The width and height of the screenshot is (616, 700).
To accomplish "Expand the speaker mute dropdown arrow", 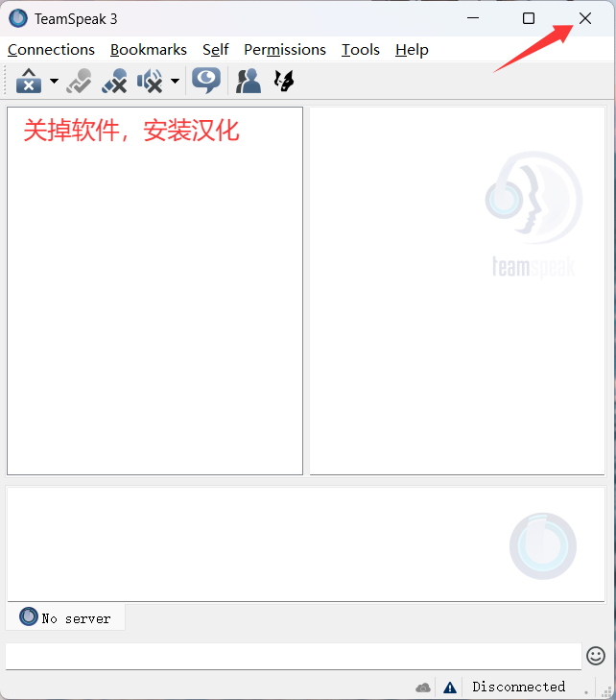I will pos(175,82).
